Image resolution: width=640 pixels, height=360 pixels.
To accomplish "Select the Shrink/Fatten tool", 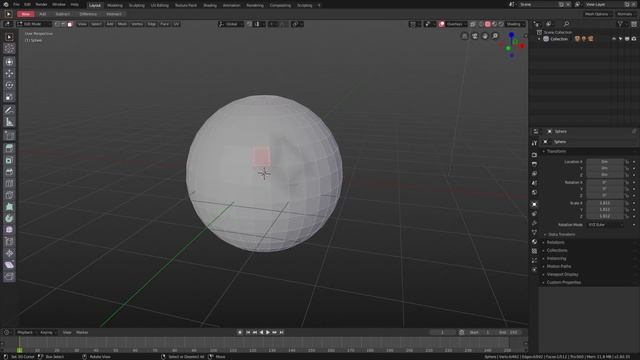I will tap(9, 253).
